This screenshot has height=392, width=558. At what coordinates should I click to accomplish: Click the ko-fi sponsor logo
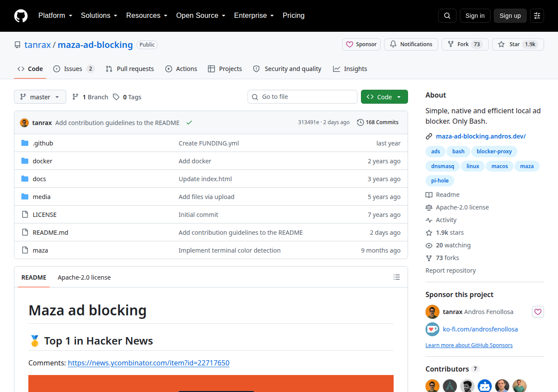pyautogui.click(x=432, y=329)
